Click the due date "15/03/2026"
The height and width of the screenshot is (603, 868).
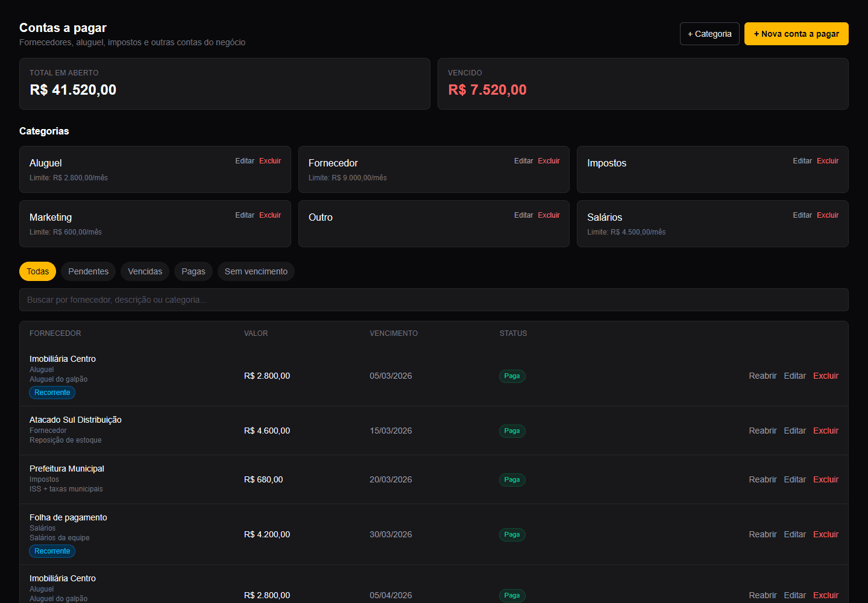coord(391,431)
